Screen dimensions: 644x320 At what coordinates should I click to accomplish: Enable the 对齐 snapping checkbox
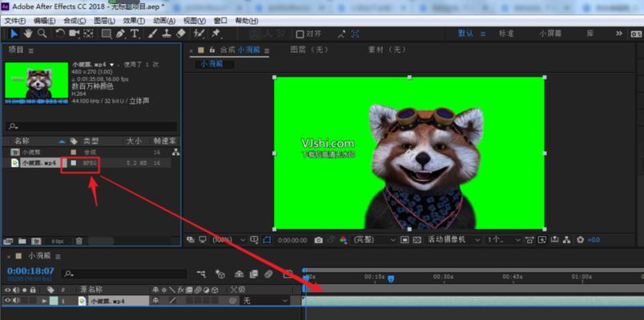pyautogui.click(x=300, y=34)
